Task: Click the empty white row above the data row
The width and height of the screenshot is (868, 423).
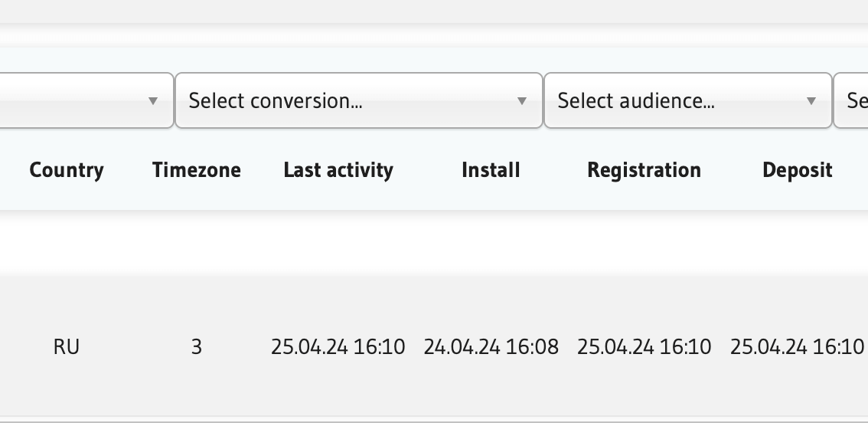Action: tap(434, 241)
